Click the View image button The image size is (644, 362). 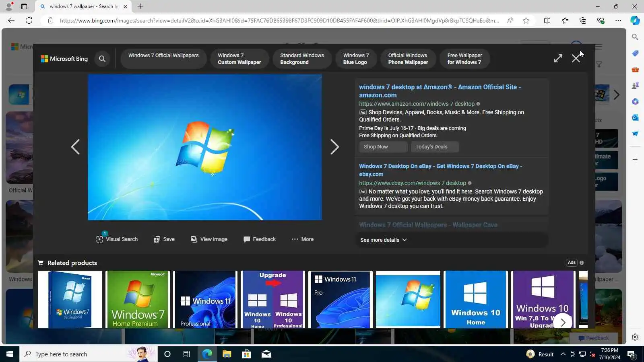(209, 239)
